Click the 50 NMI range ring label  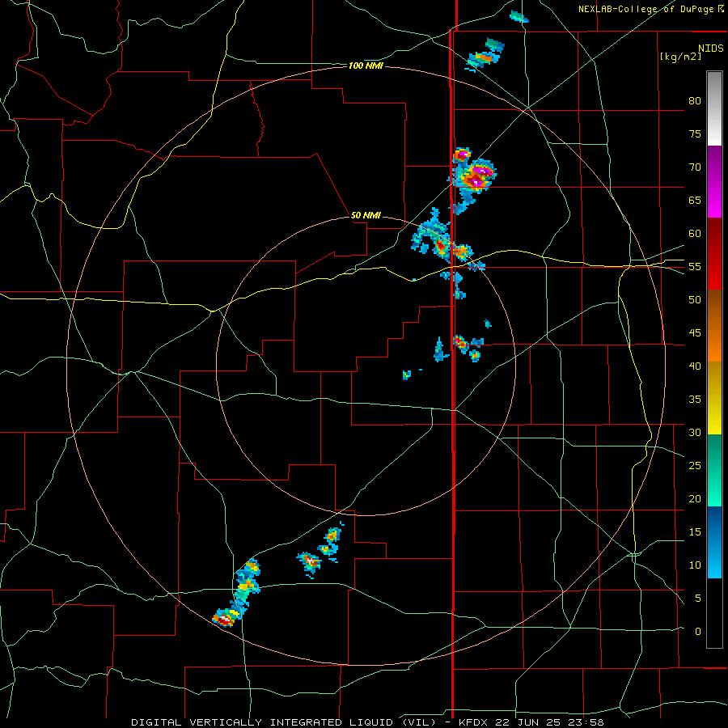point(366,215)
